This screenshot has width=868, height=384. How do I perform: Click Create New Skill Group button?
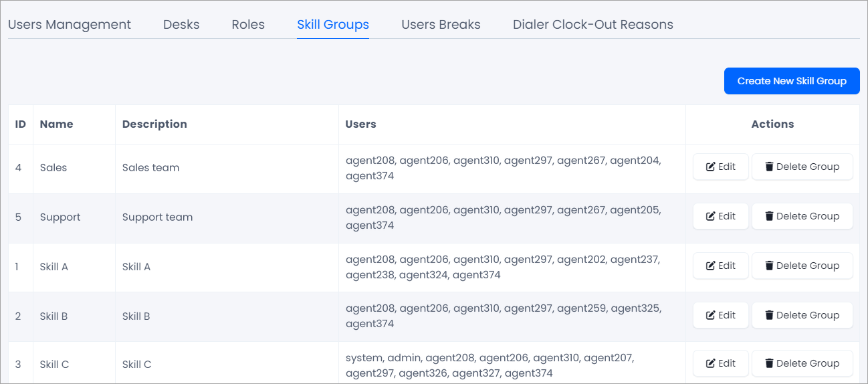pos(792,81)
